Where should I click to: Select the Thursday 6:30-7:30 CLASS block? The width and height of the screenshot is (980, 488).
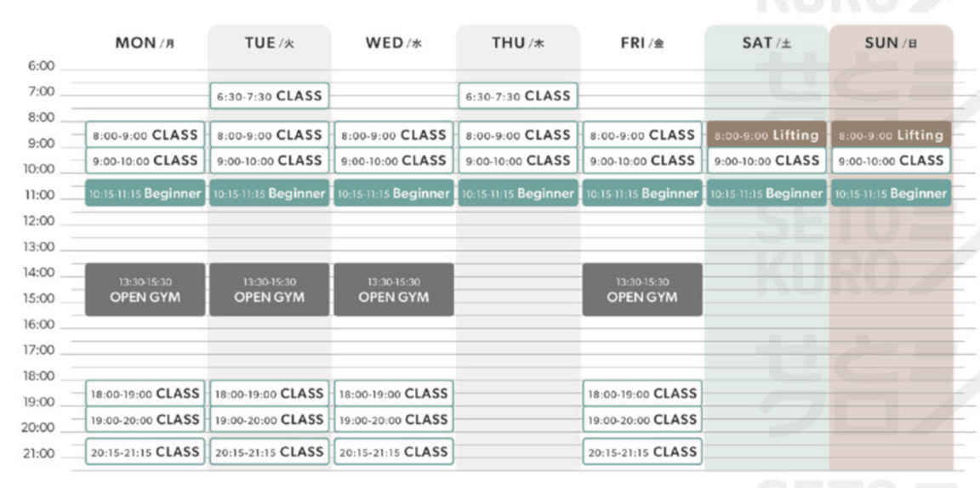(x=517, y=96)
